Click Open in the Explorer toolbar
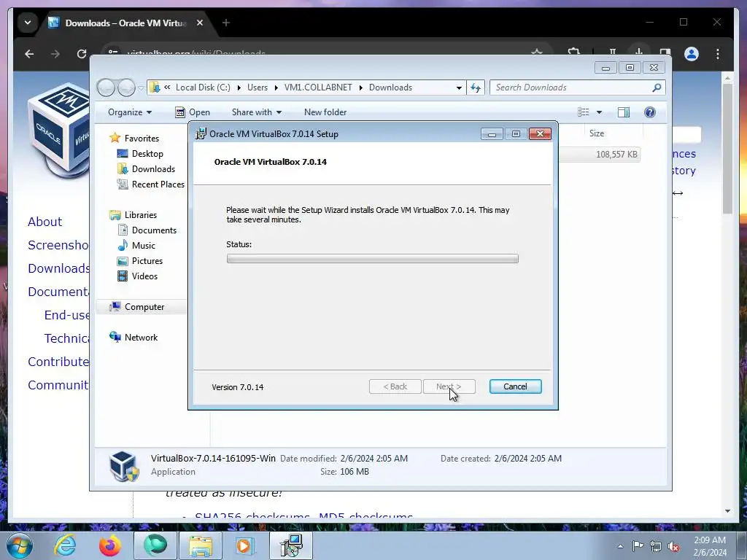The width and height of the screenshot is (747, 560). tap(193, 112)
